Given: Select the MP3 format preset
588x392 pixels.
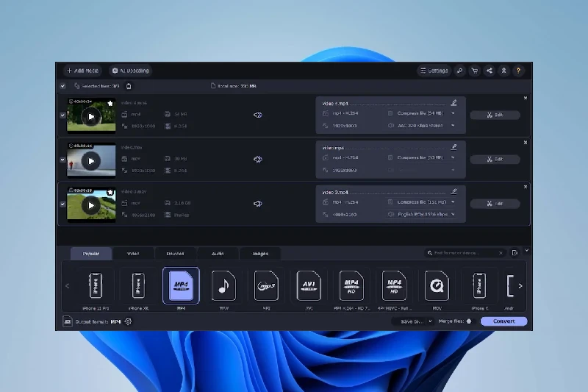Looking at the screenshot, I should [266, 289].
